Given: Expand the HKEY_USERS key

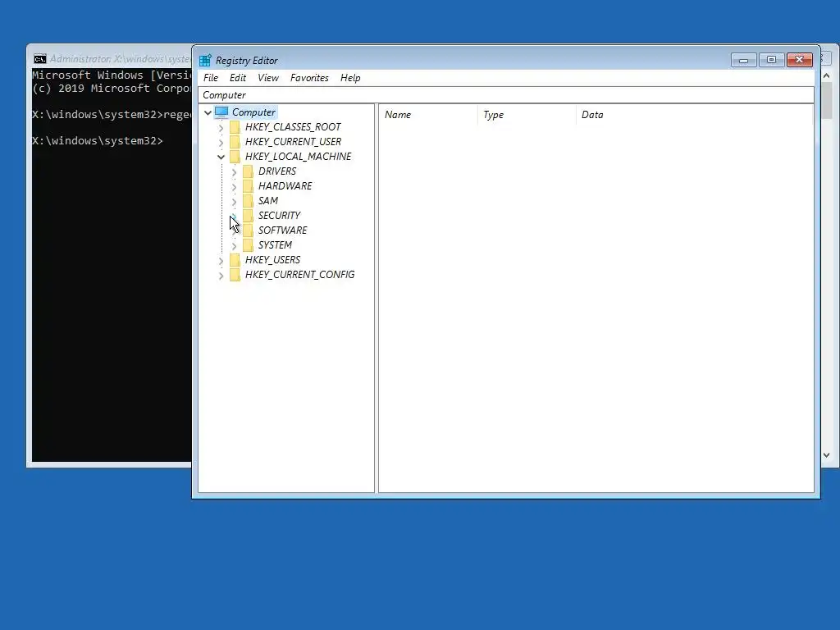Looking at the screenshot, I should point(221,261).
